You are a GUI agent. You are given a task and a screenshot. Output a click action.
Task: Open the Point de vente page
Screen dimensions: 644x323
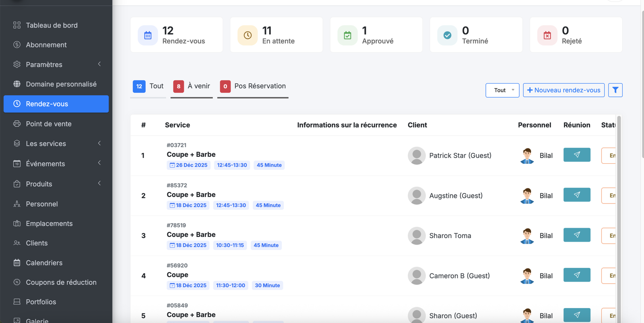(48, 124)
